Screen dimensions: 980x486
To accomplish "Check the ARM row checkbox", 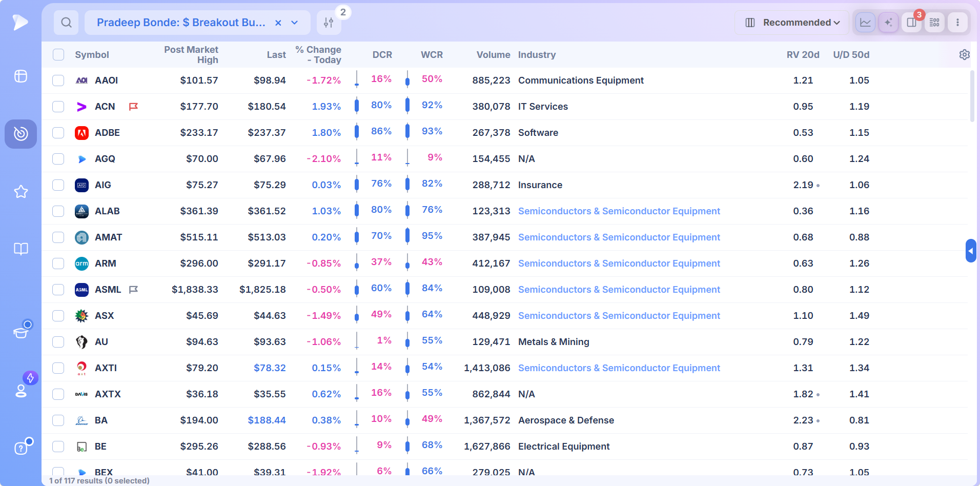I will pyautogui.click(x=58, y=264).
